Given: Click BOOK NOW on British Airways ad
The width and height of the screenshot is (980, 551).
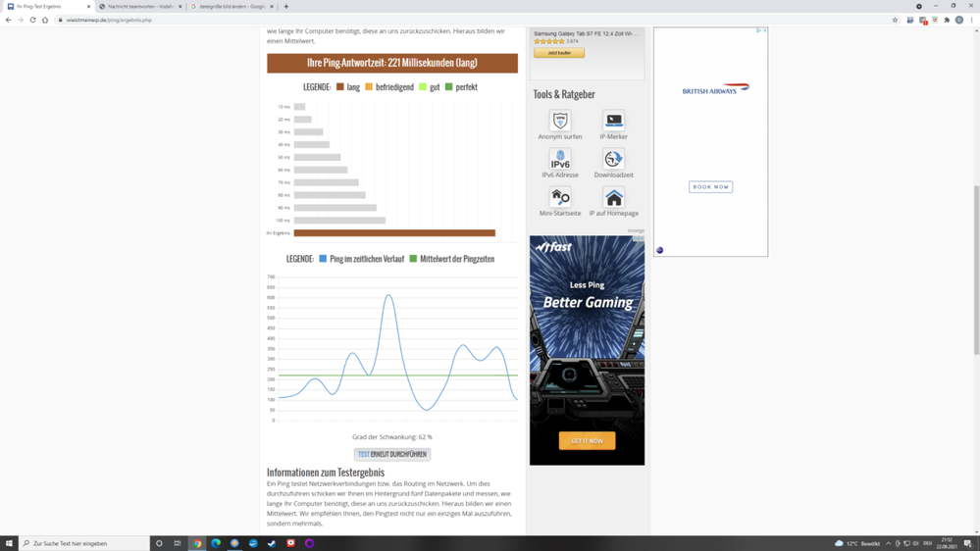Looking at the screenshot, I should click(x=710, y=187).
